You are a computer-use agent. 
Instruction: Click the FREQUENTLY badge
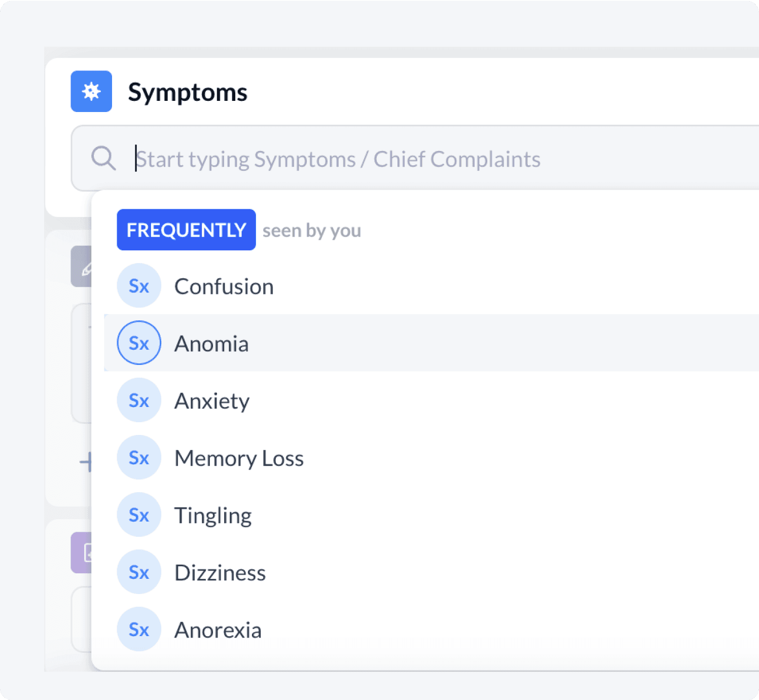pos(186,230)
